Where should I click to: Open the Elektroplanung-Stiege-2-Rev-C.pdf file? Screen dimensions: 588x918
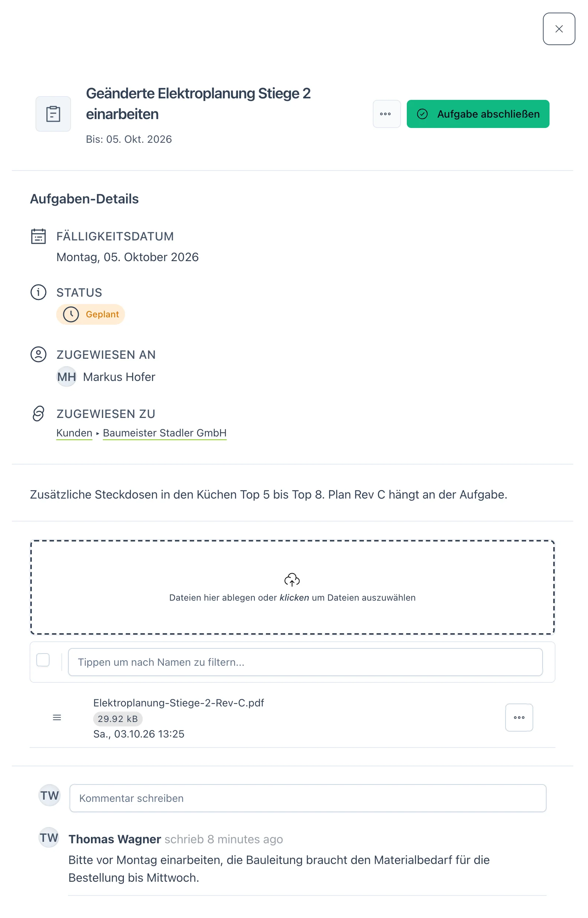tap(179, 703)
